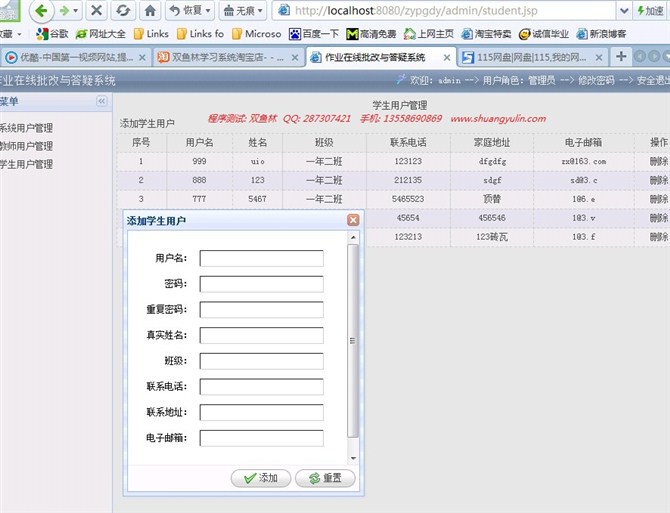Viewport: 670px width, 513px height.
Task: Open the browser home page icon
Action: point(150,10)
